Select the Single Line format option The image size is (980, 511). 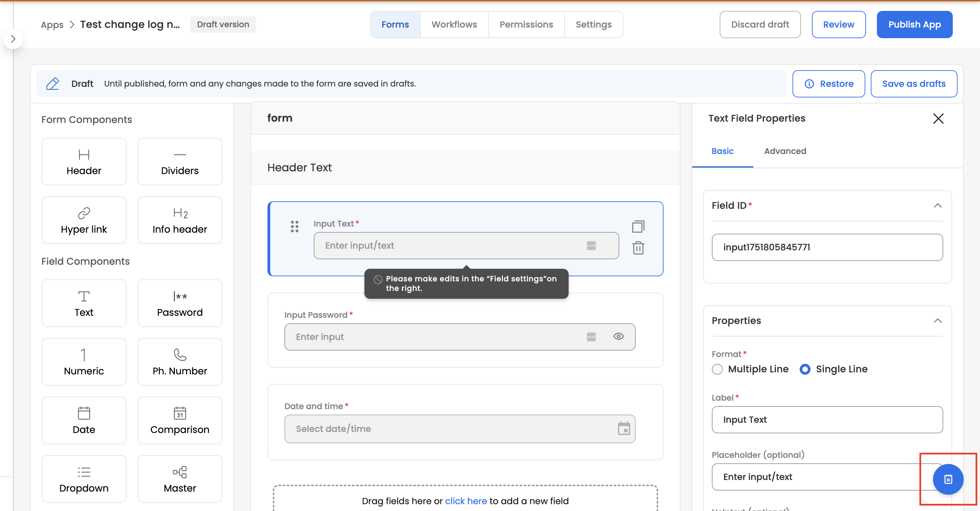click(805, 369)
